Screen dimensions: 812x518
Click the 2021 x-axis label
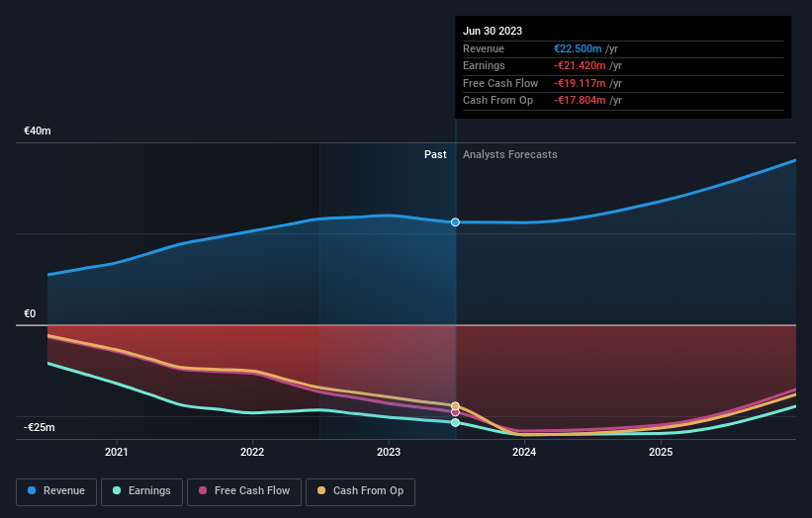[x=117, y=452]
